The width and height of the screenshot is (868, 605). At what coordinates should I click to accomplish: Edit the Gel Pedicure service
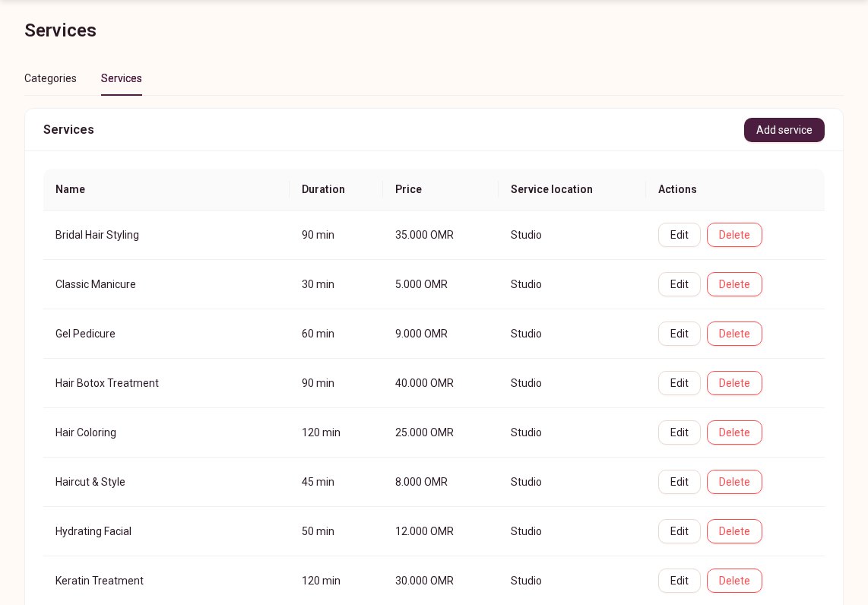click(x=680, y=333)
